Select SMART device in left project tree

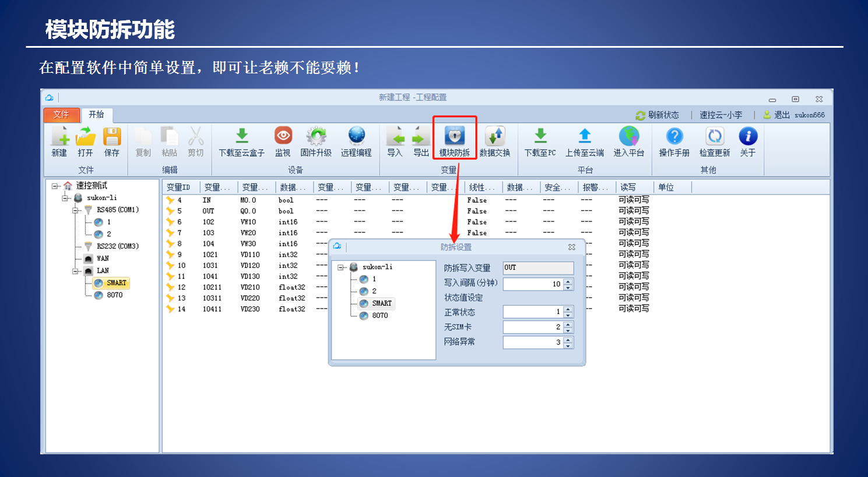tap(116, 283)
